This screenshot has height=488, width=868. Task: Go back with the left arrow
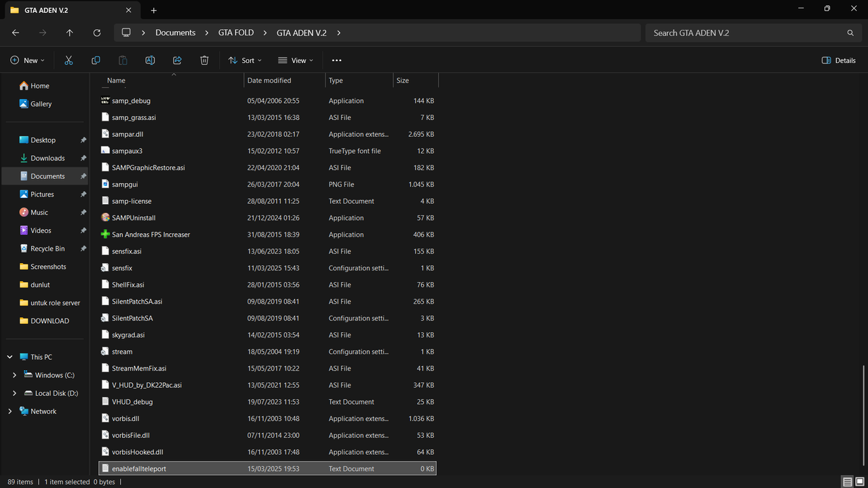pyautogui.click(x=16, y=33)
